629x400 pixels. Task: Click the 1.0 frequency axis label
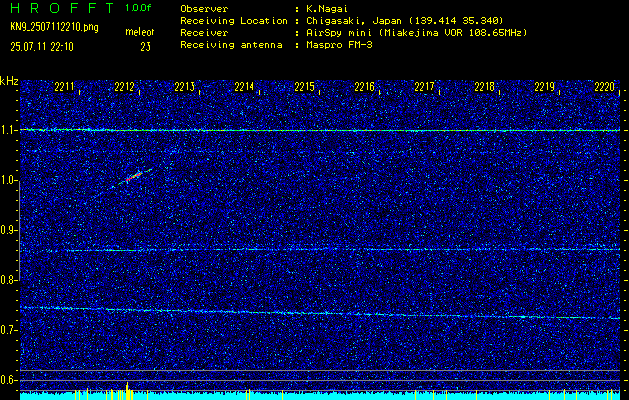tap(7, 181)
